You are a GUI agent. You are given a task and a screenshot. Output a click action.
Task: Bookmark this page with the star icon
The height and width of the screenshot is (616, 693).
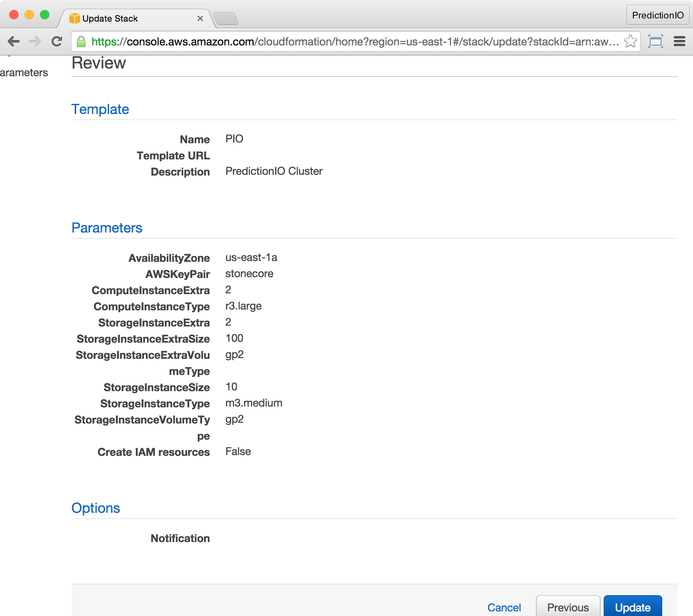point(630,41)
